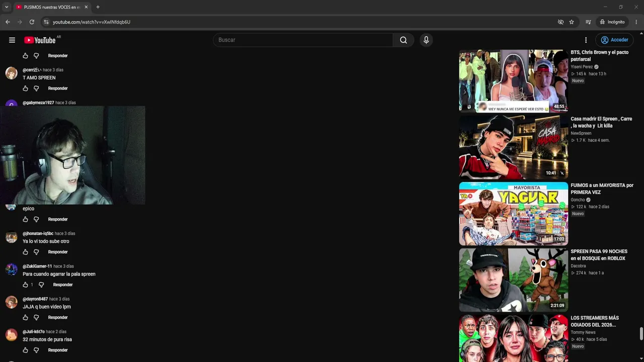644x362 pixels.
Task: Open a new browser tab
Action: (x=98, y=7)
